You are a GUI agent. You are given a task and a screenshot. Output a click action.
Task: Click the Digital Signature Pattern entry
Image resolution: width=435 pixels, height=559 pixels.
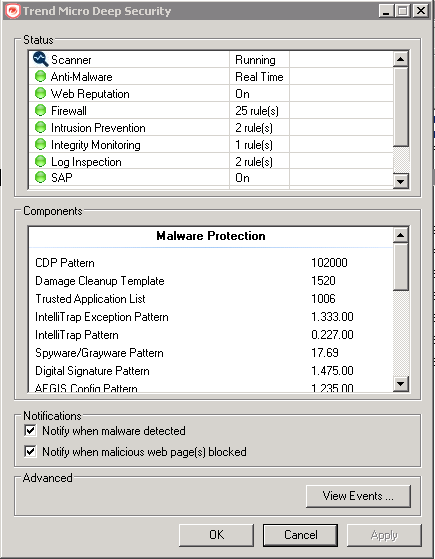coord(92,371)
